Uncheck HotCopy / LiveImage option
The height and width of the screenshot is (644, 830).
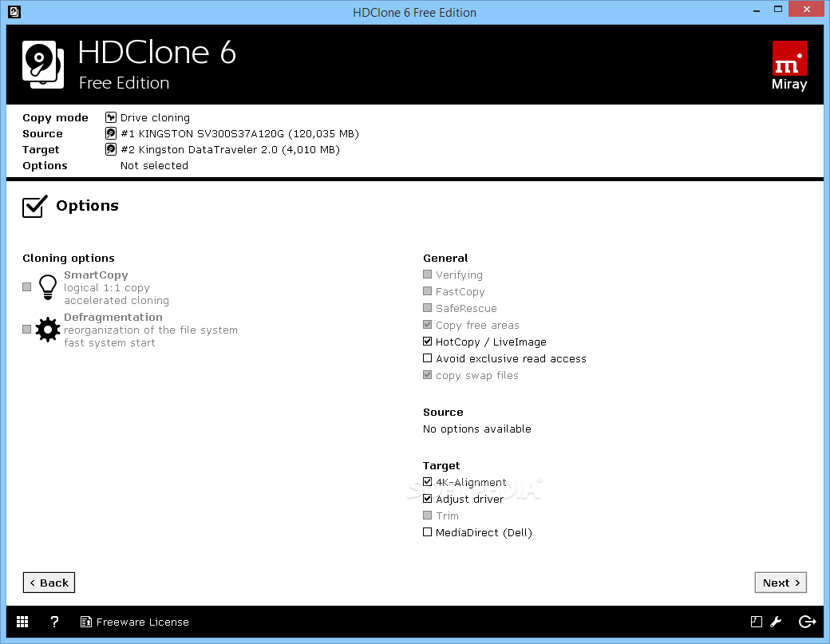click(427, 342)
